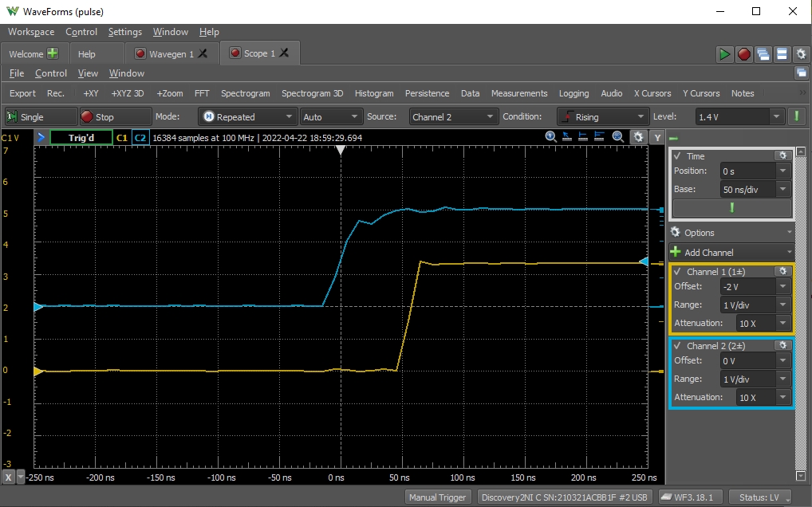Image resolution: width=812 pixels, height=507 pixels.
Task: Click the gear icon at top right tab bar
Action: 801,54
